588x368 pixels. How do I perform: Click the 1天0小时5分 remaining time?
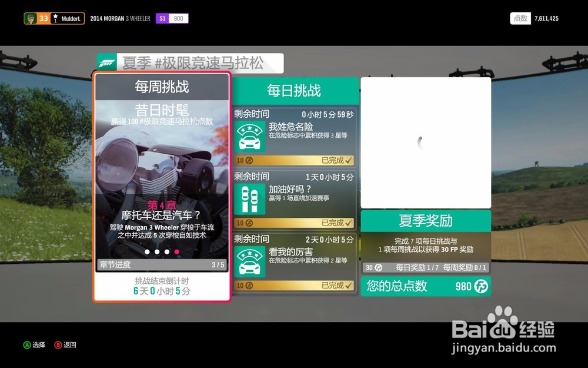[330, 177]
